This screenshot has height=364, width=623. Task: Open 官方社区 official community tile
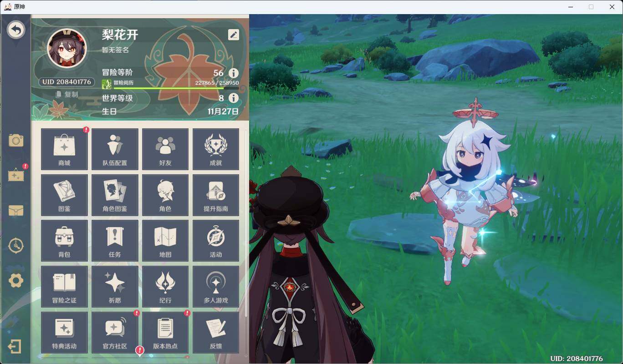coord(115,333)
